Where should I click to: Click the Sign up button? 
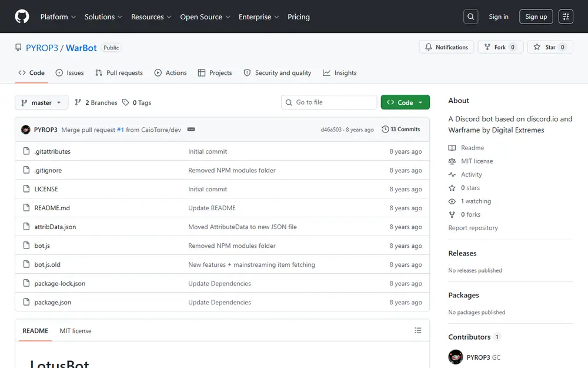pyautogui.click(x=536, y=16)
